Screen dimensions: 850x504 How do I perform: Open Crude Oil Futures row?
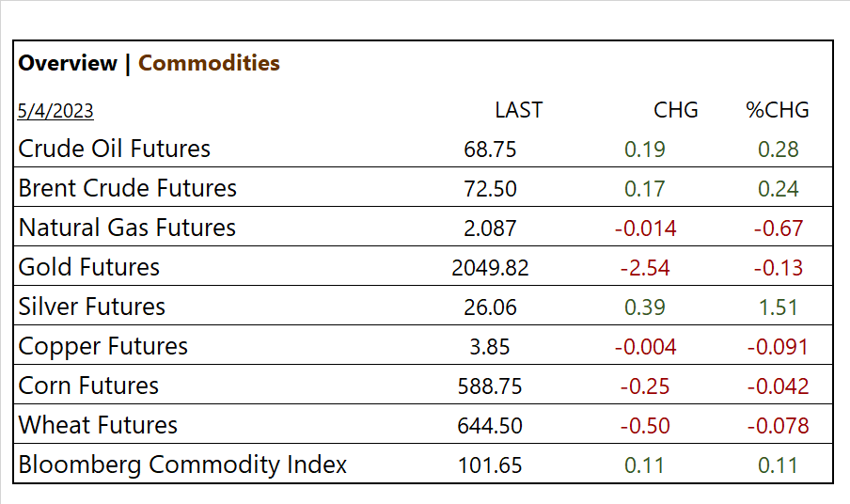click(115, 149)
